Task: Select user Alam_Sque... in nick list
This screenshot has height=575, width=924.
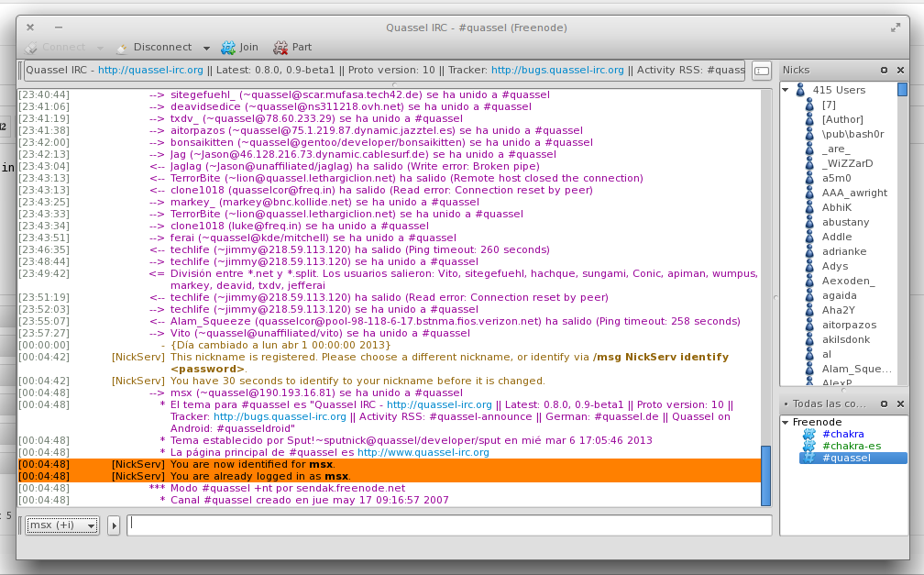Action: 857,370
